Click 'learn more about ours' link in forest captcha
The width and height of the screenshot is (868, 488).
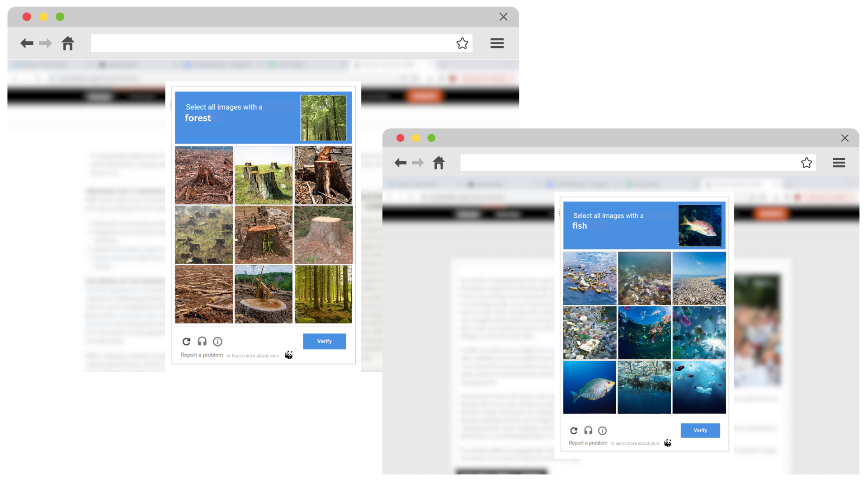(x=255, y=356)
